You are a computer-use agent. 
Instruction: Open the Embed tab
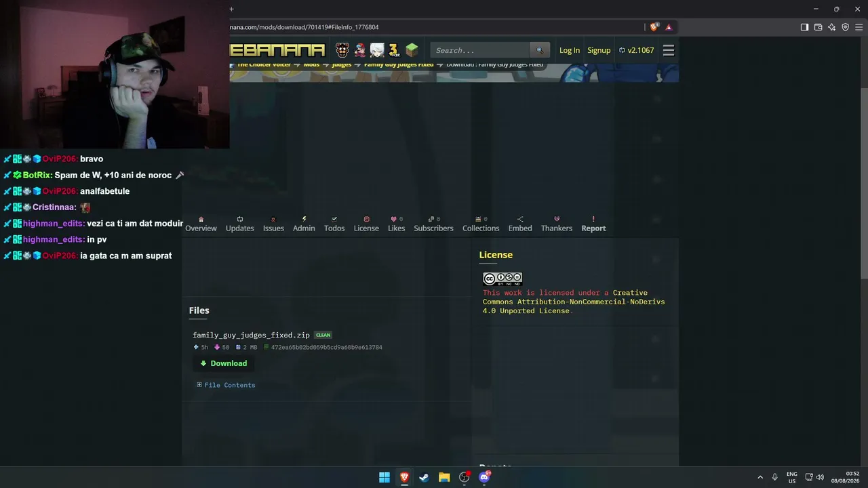click(520, 224)
